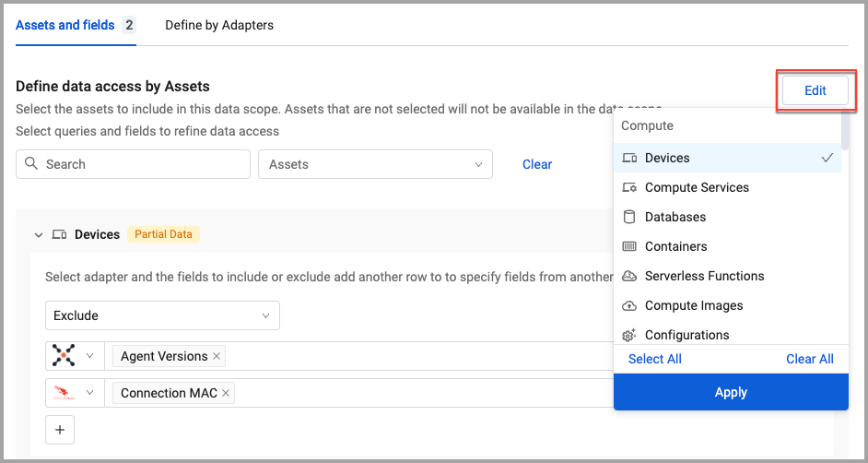Click the Devices icon in dropdown list
This screenshot has height=463, width=868.
click(630, 158)
